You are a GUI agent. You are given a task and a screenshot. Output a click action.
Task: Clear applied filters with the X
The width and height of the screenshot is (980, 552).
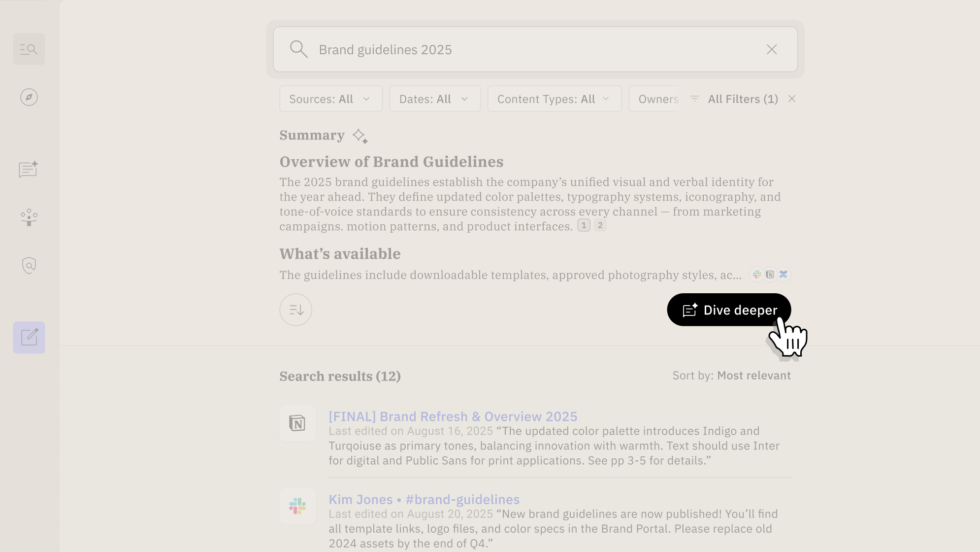[x=791, y=99]
